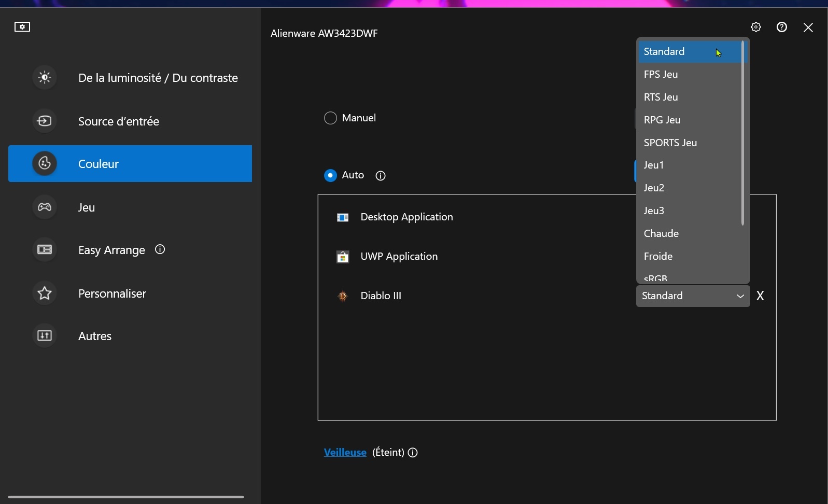Choose Chaude from the preset list
This screenshot has height=504, width=828.
tap(662, 233)
